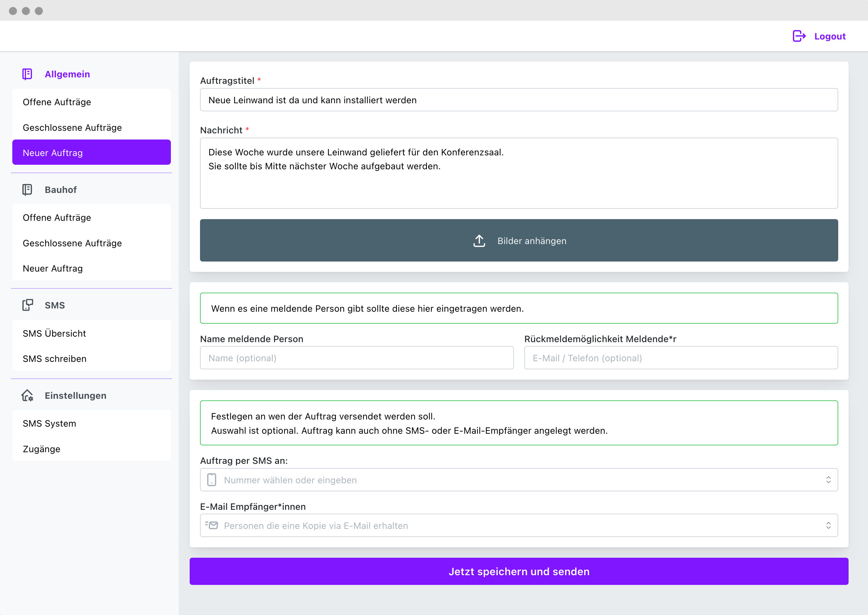Click into Name meldende Person field
The image size is (868, 615).
(357, 358)
